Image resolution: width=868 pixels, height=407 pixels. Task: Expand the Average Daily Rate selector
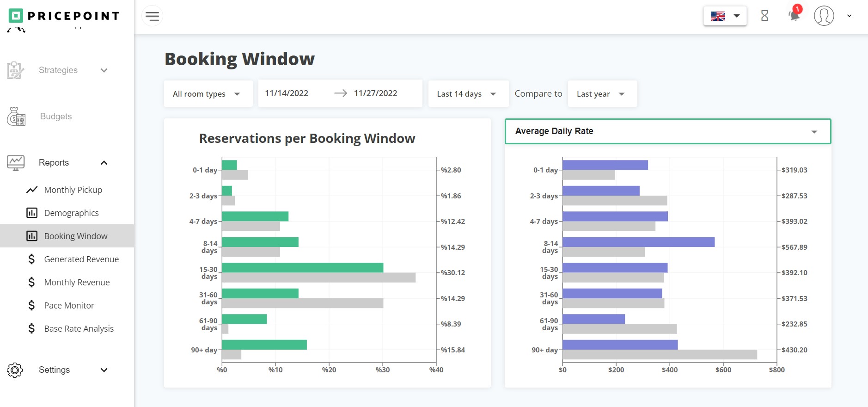tap(667, 131)
